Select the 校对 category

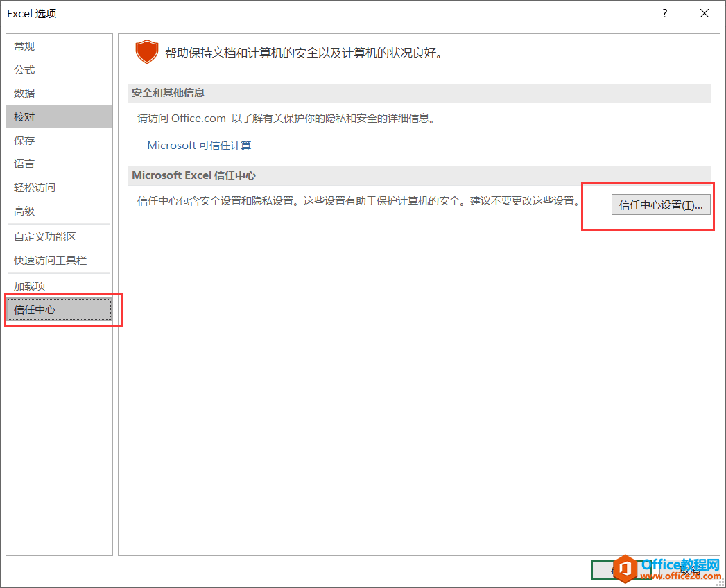click(59, 116)
